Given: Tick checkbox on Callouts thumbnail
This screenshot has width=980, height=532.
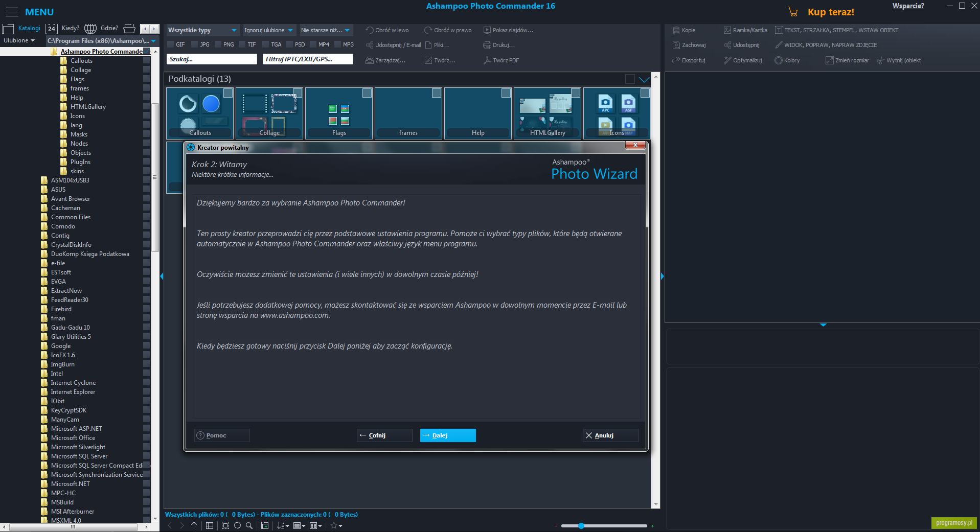Looking at the screenshot, I should pyautogui.click(x=228, y=93).
